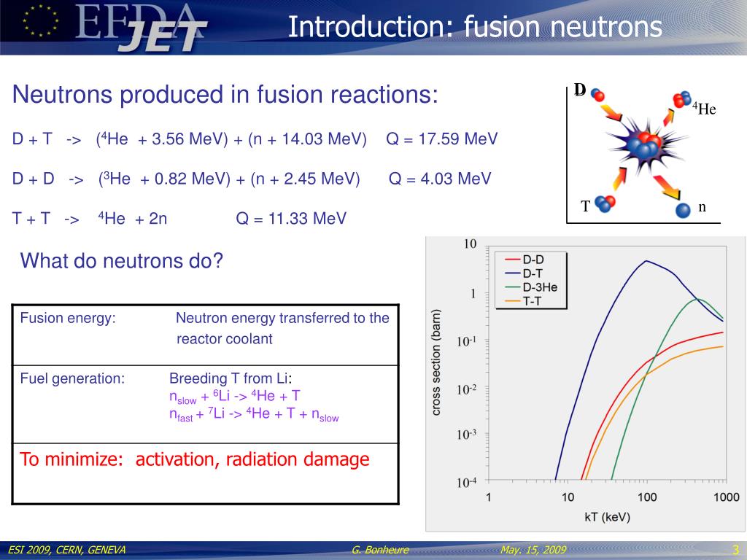The image size is (747, 560).
Task: Click the x-axis tick label 1000
Action: click(726, 497)
